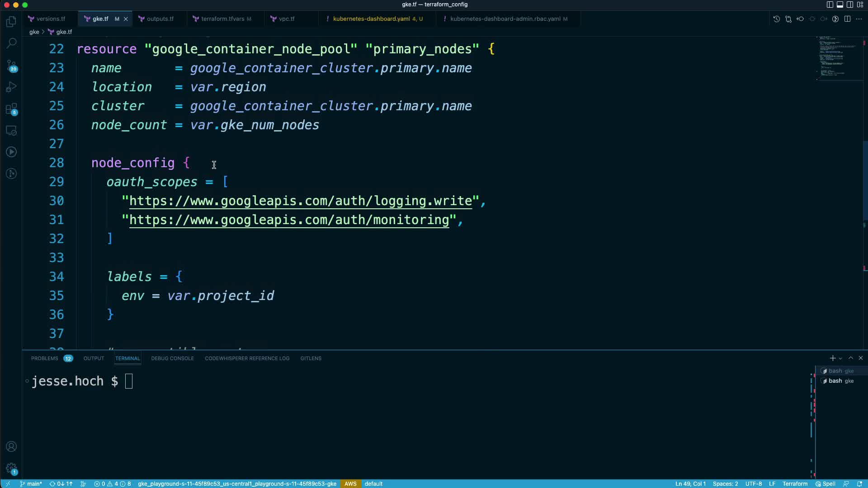Open the Accounts icon in activity bar

coord(11,447)
